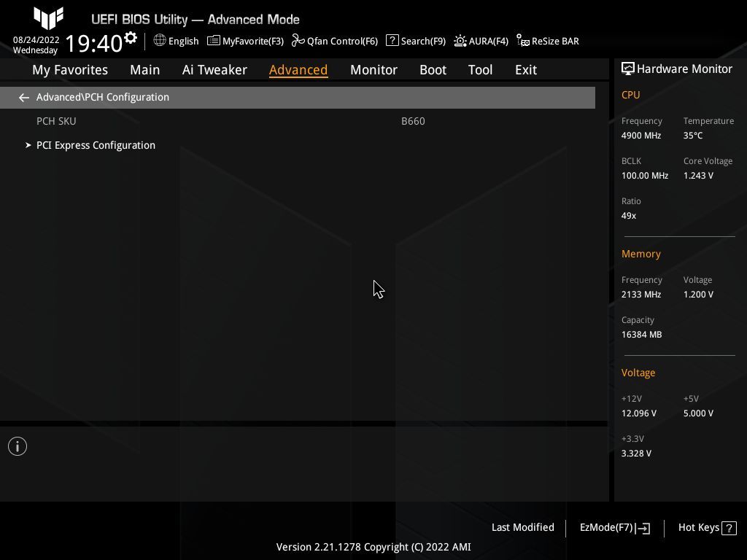Expand PCI Express Configuration submenu arrow
This screenshot has height=560, width=747.
coord(28,145)
